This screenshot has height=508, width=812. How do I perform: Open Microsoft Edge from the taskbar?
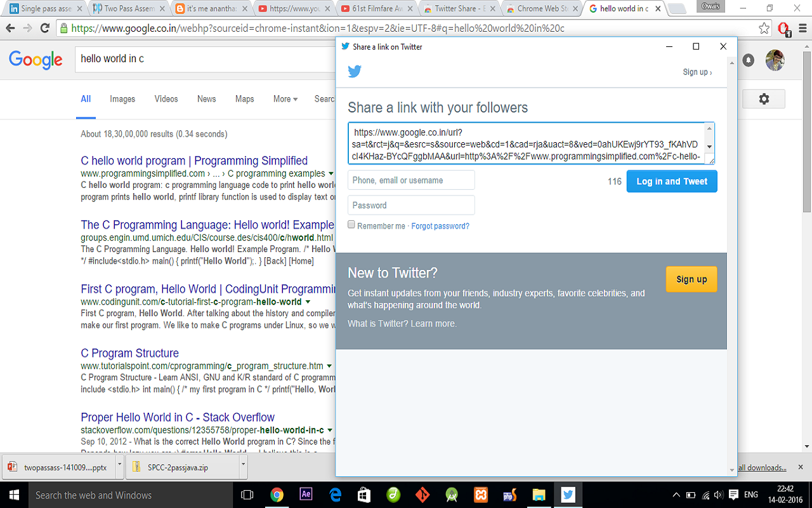pos(335,495)
